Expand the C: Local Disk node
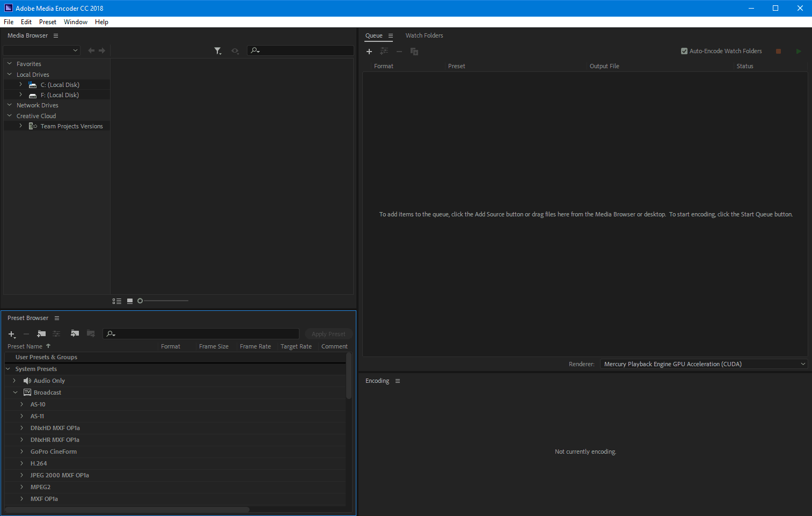Viewport: 812px width, 516px height. coord(20,84)
